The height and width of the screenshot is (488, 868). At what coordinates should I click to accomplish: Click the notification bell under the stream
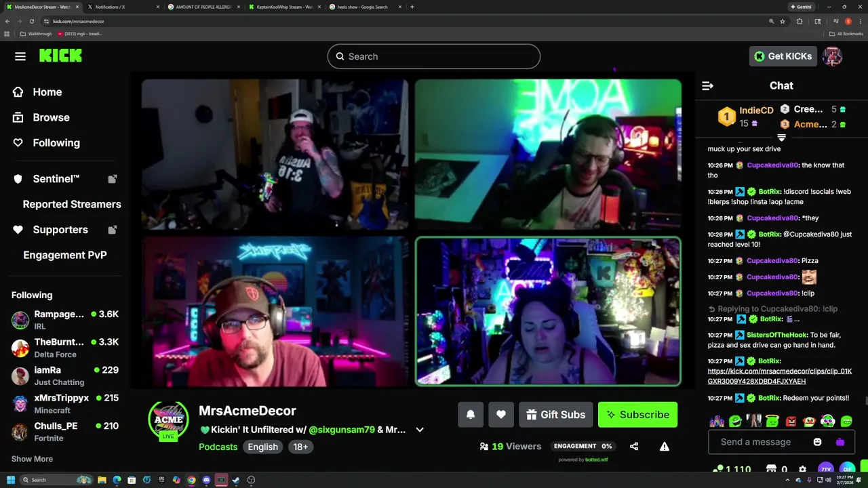(471, 415)
